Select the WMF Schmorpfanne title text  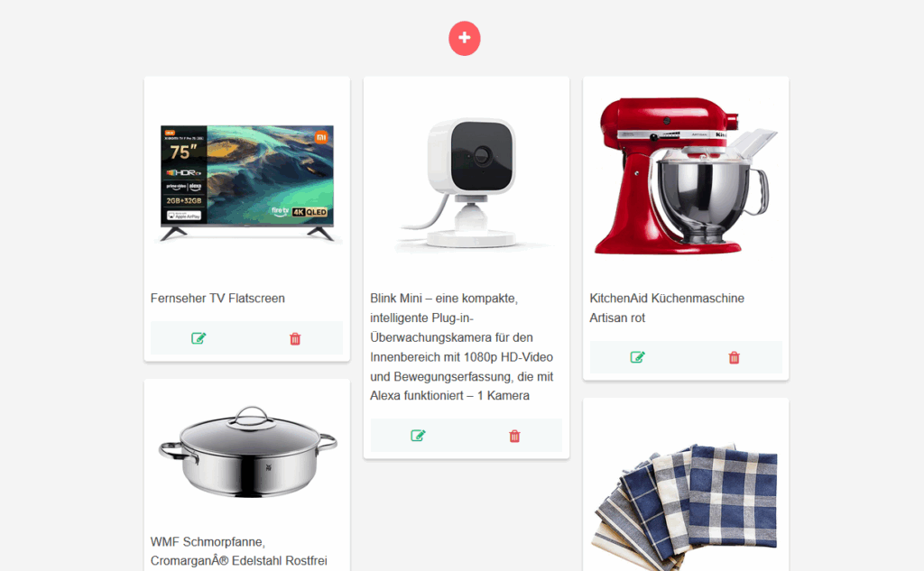[x=238, y=551]
